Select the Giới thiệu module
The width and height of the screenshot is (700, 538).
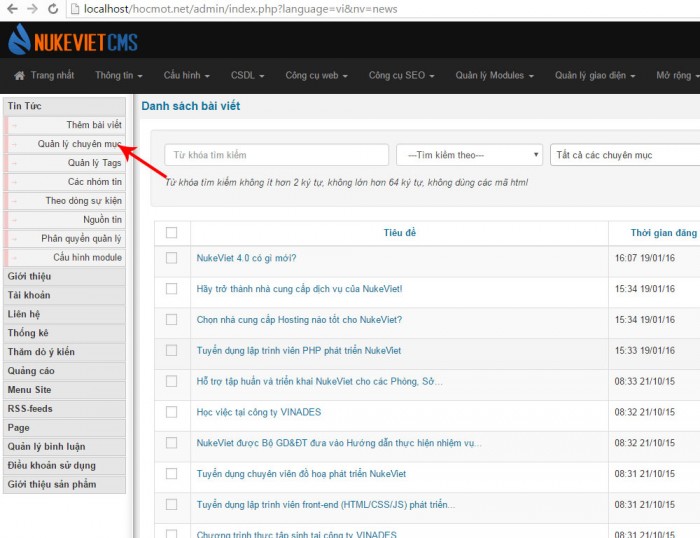[x=65, y=276]
